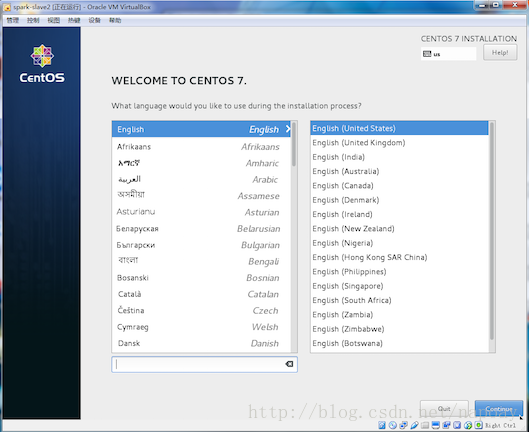Open the 热键 menu
529x432 pixels.
[x=74, y=20]
